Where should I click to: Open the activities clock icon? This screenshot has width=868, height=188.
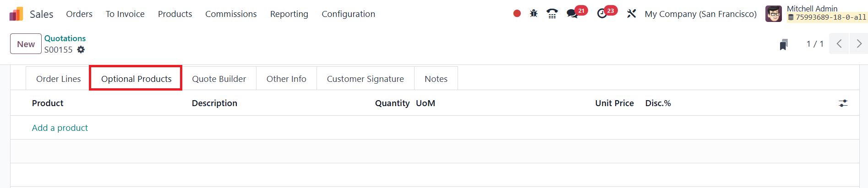[x=602, y=14]
